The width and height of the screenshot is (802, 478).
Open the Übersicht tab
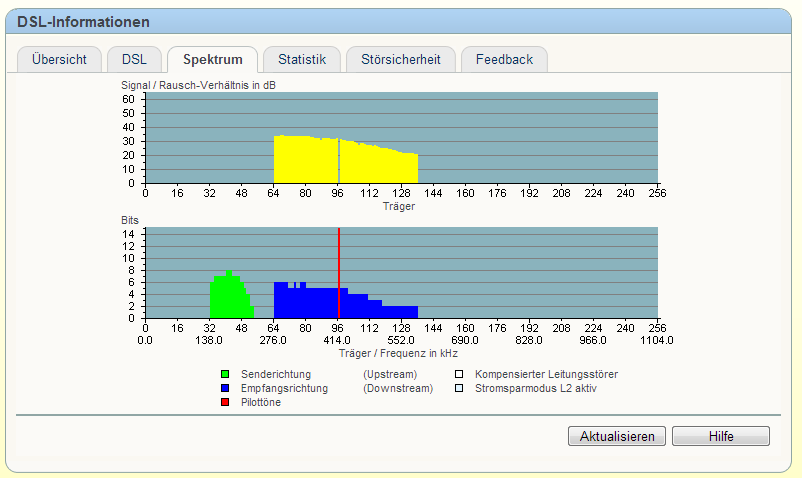click(59, 59)
